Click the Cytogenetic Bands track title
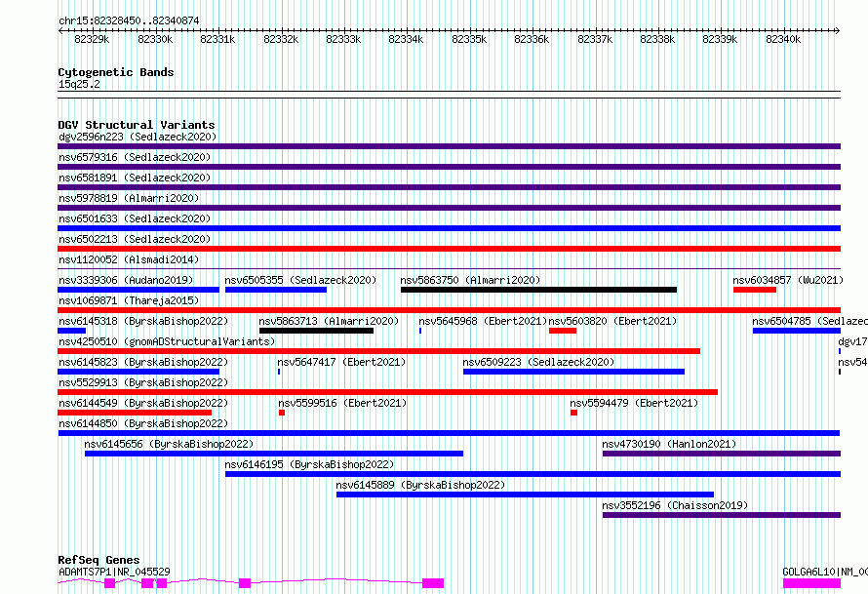The width and height of the screenshot is (868, 594). tap(116, 72)
